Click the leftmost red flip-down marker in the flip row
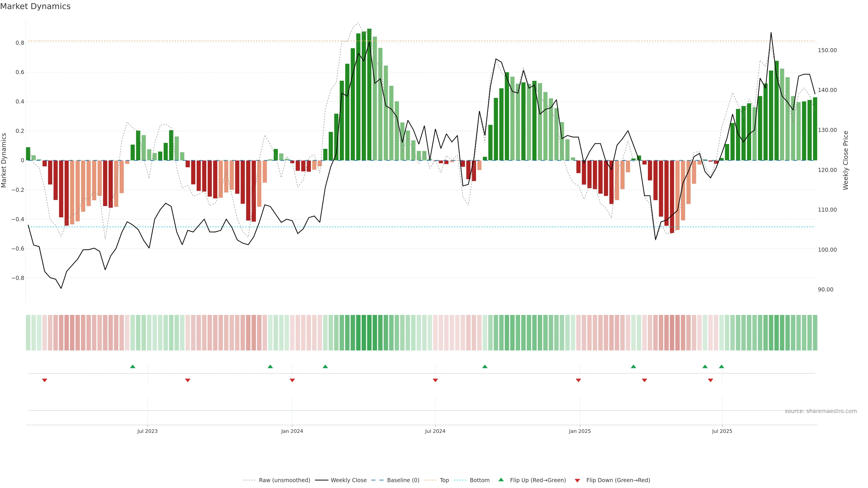868x488 pixels. pos(45,380)
